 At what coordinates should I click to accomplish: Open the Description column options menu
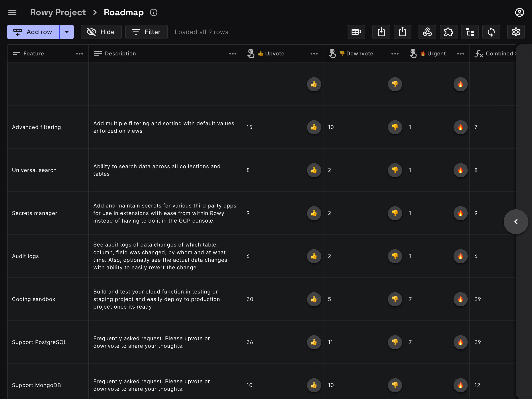(x=232, y=53)
